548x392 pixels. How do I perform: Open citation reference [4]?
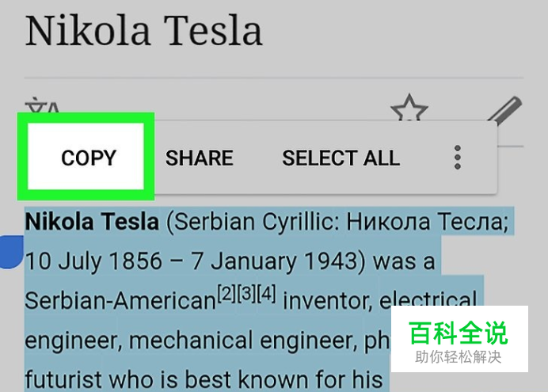[x=266, y=294]
